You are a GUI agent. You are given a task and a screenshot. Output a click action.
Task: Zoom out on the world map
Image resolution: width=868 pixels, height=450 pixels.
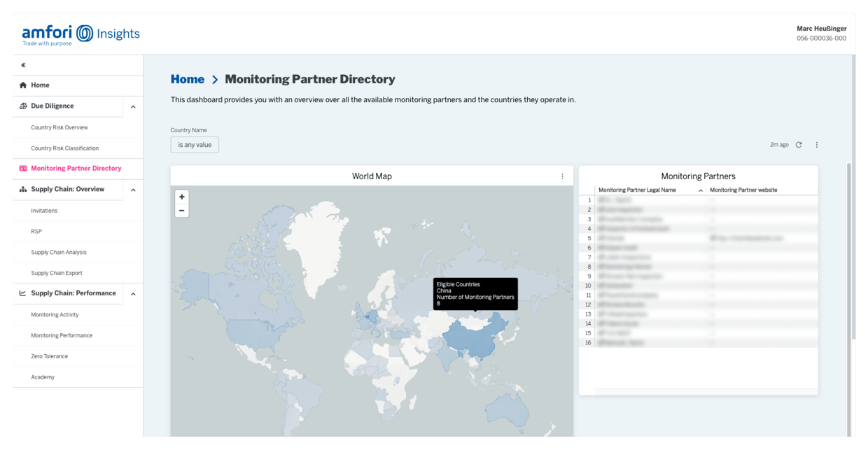click(182, 211)
